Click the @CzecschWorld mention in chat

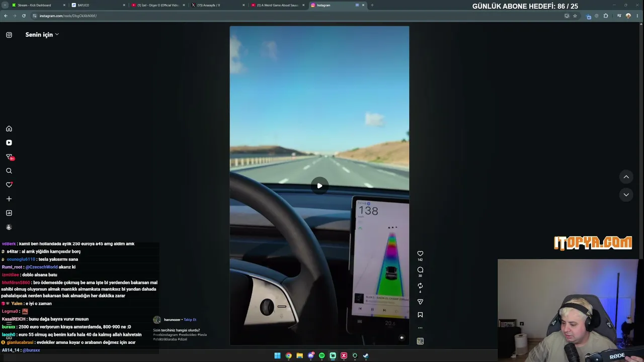[x=41, y=267]
